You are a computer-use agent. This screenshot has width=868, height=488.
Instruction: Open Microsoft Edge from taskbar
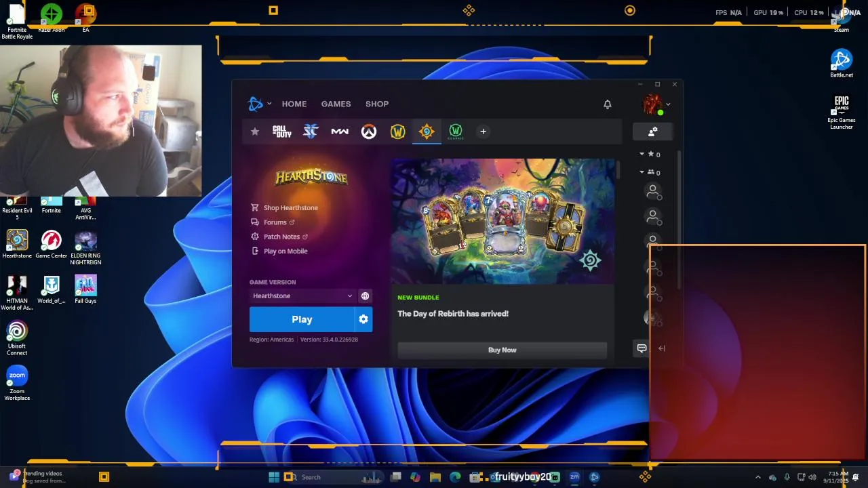455,477
